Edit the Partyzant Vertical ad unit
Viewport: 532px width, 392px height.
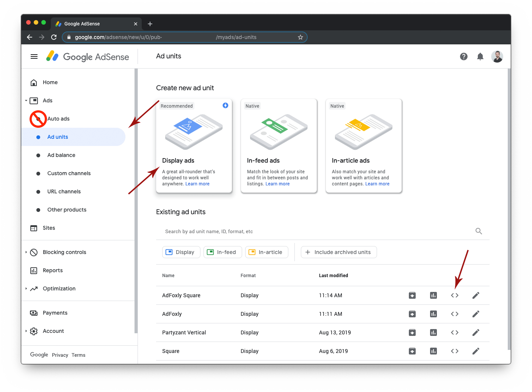tap(476, 332)
